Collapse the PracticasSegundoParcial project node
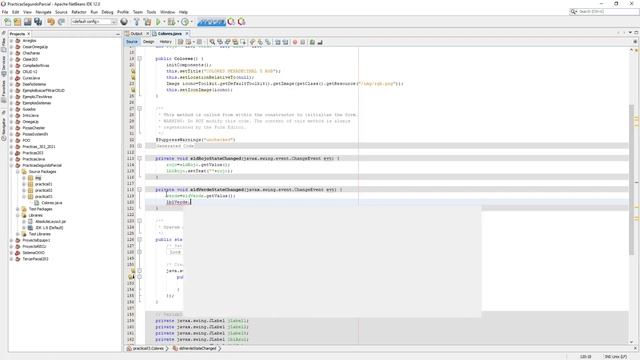 coord(11,165)
